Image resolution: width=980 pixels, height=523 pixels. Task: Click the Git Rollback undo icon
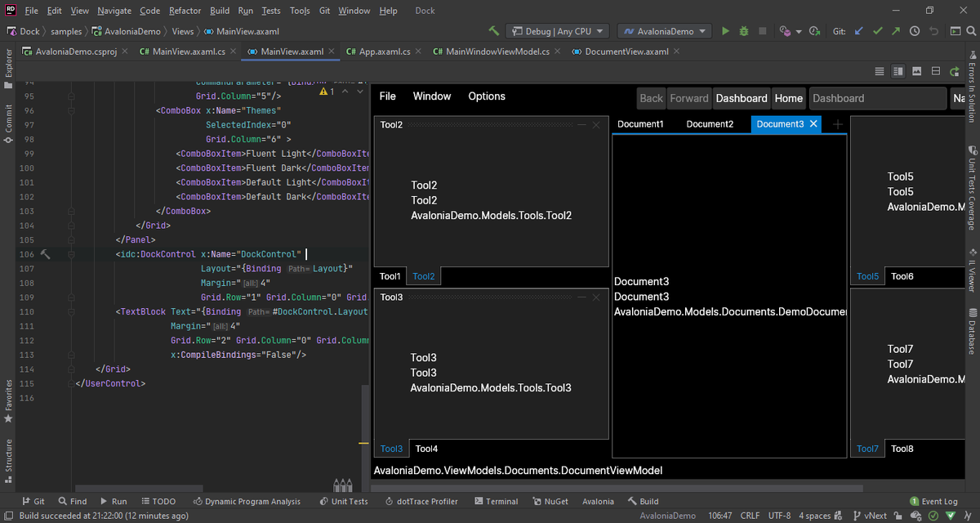coord(933,31)
